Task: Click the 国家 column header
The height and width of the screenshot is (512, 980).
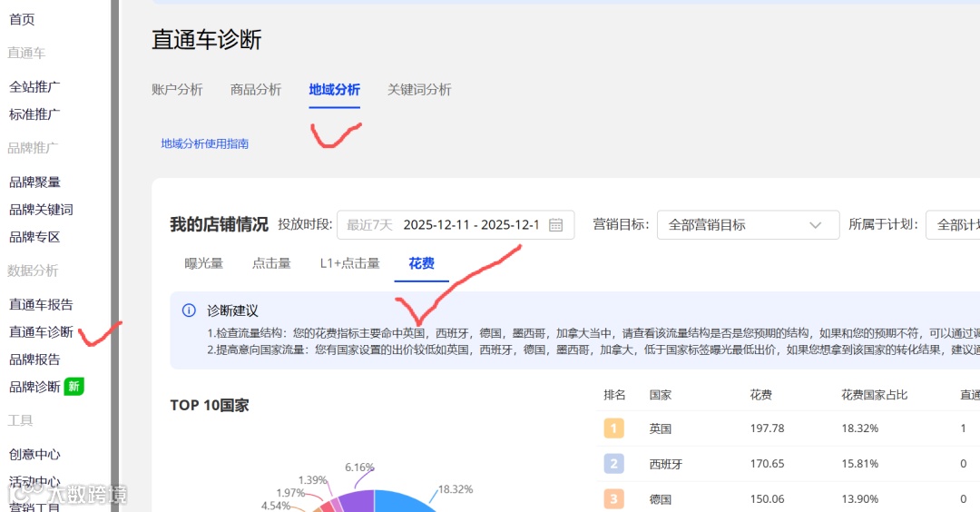Action: click(x=660, y=395)
